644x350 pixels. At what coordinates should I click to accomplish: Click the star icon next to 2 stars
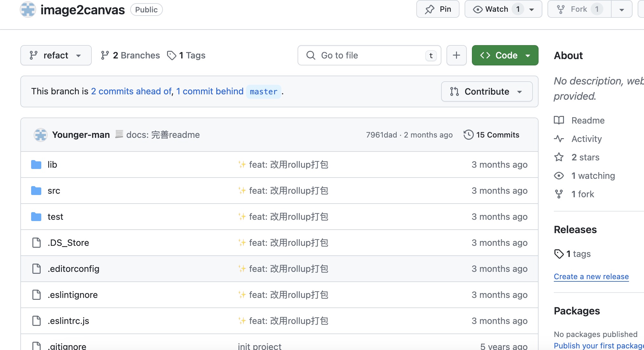pyautogui.click(x=560, y=157)
